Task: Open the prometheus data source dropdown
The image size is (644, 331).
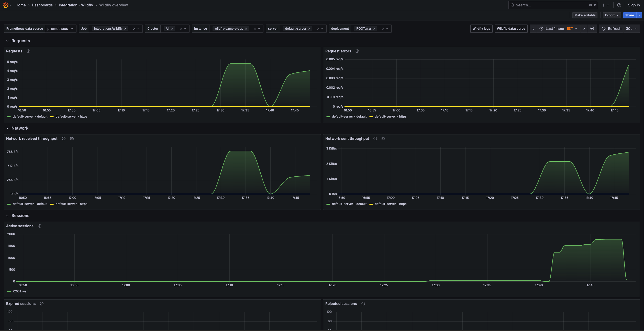Action: [61, 29]
